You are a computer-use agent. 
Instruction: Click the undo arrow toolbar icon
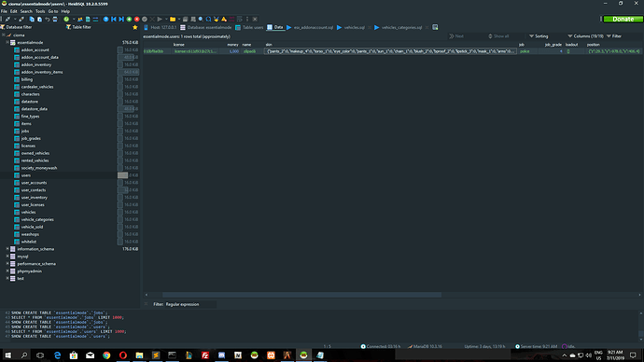click(48, 20)
